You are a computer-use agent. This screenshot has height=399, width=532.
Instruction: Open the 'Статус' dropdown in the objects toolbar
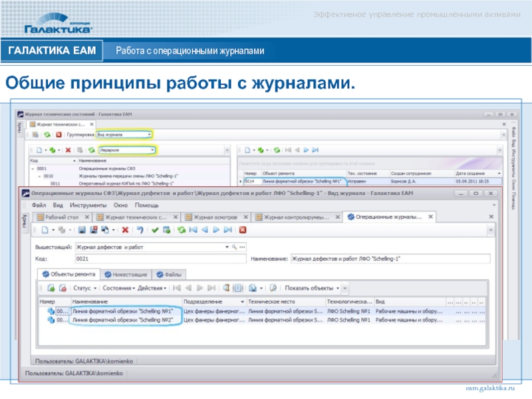(94, 288)
